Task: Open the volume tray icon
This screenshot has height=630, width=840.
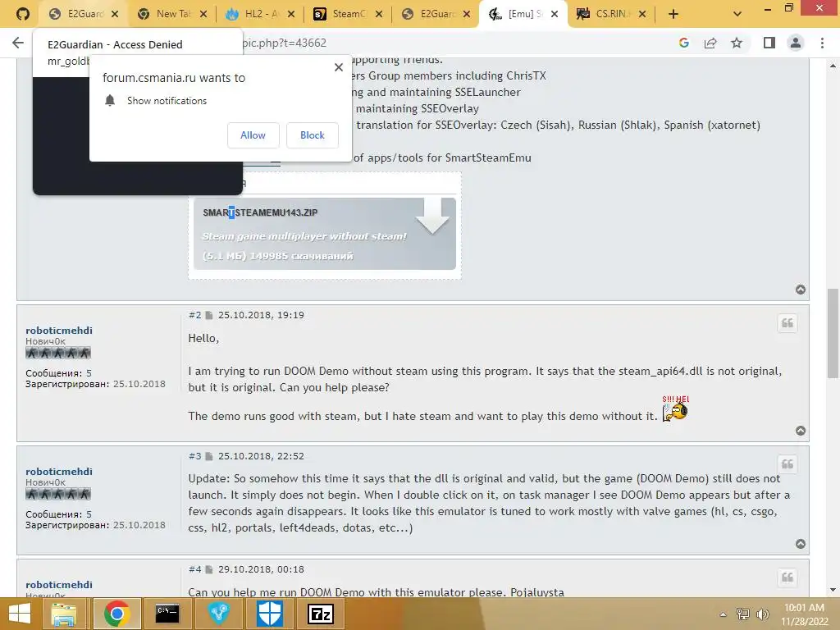Action: 762,614
